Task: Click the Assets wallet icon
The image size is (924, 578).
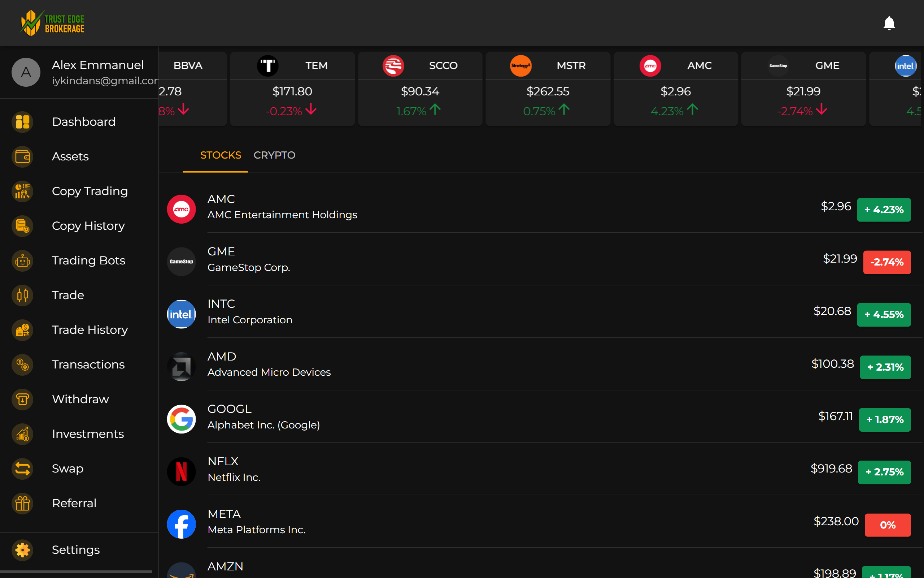Action: click(22, 157)
